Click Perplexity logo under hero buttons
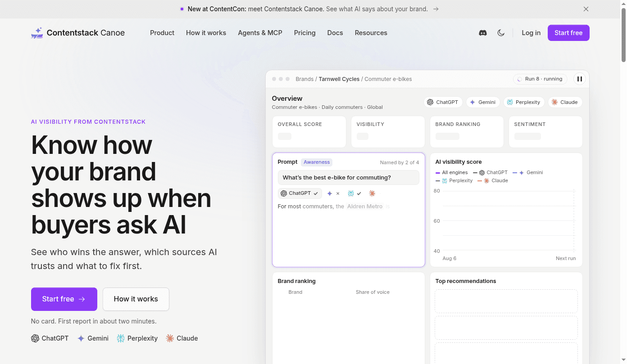This screenshot has height=364, width=627. [137, 338]
